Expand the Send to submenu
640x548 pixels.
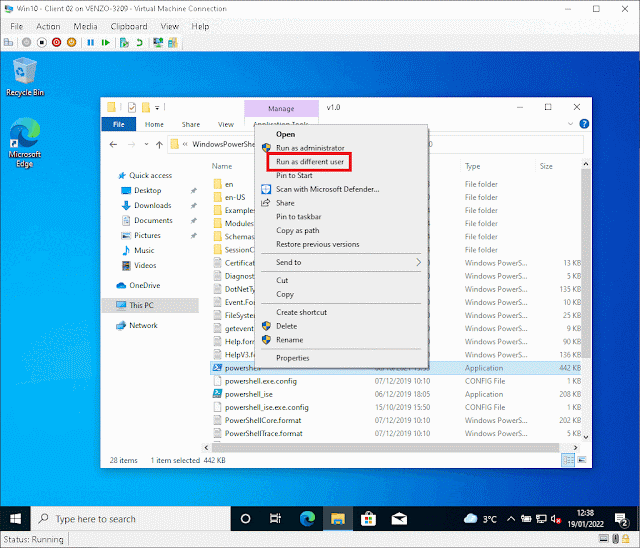(341, 262)
